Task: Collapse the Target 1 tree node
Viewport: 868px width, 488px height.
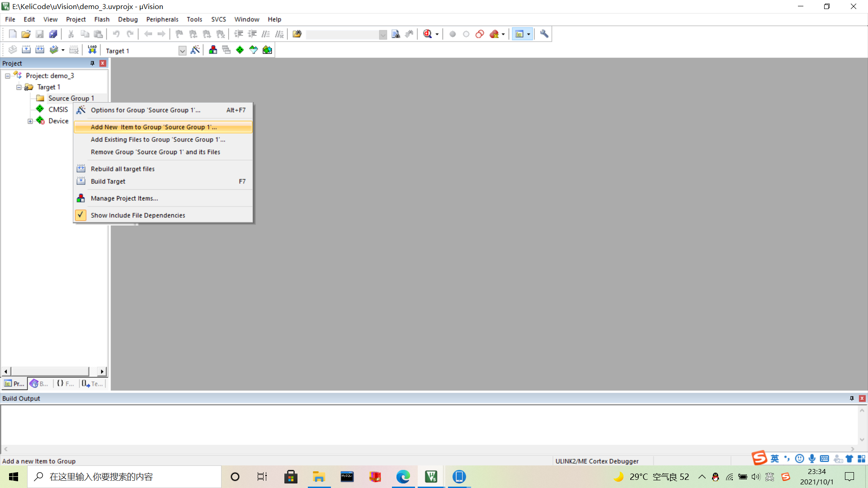Action: (x=19, y=87)
